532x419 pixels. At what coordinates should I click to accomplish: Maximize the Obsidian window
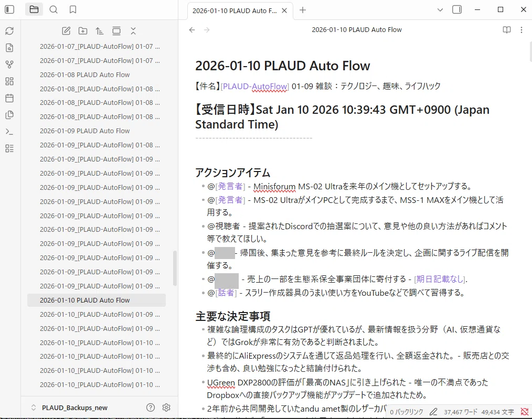coord(501,9)
